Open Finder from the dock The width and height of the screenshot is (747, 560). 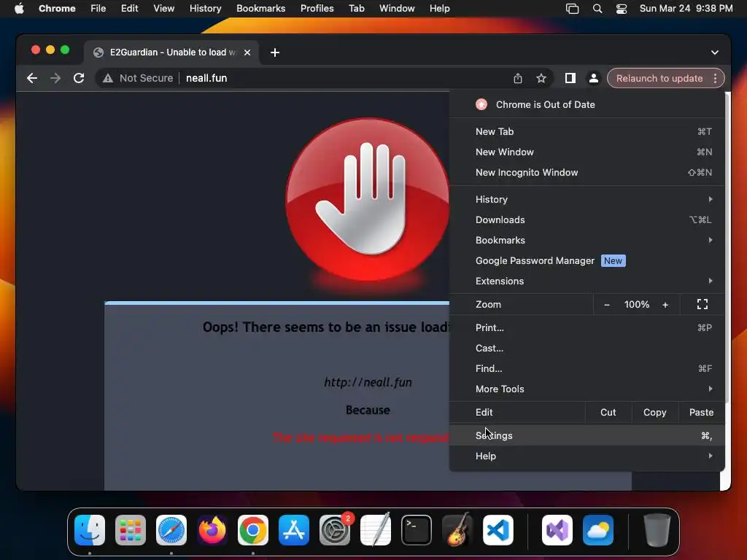click(x=90, y=530)
